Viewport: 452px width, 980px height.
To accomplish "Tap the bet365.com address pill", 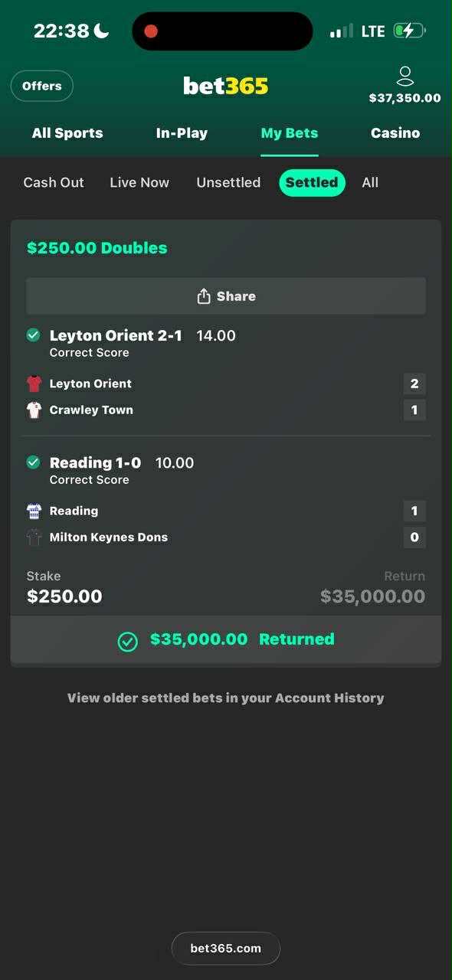I will click(x=226, y=948).
